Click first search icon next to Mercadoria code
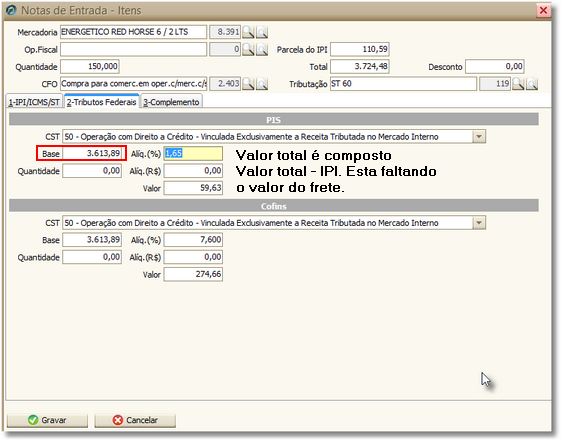562x442 pixels. [x=248, y=32]
